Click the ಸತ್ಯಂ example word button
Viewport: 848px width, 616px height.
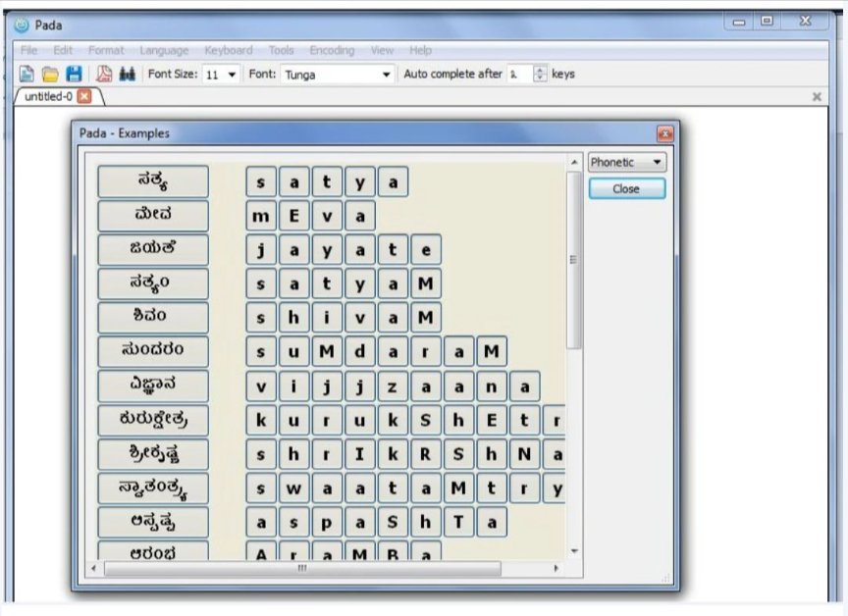tap(153, 283)
